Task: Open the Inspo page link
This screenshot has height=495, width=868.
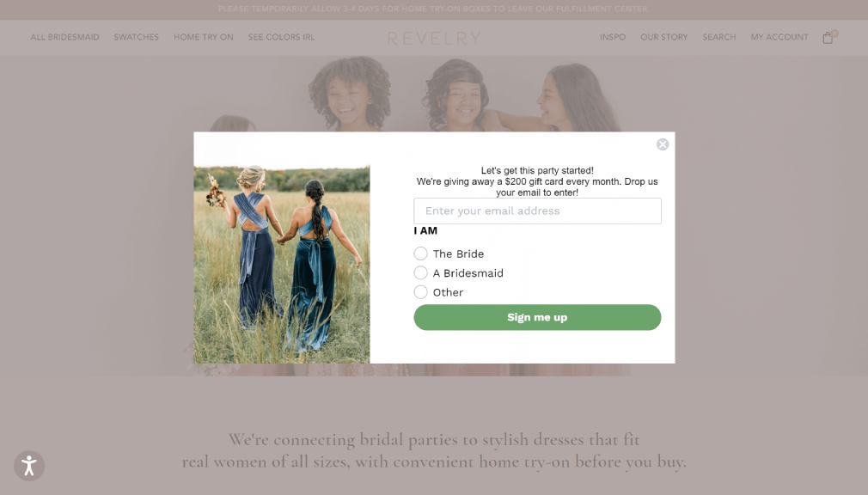Action: [613, 38]
